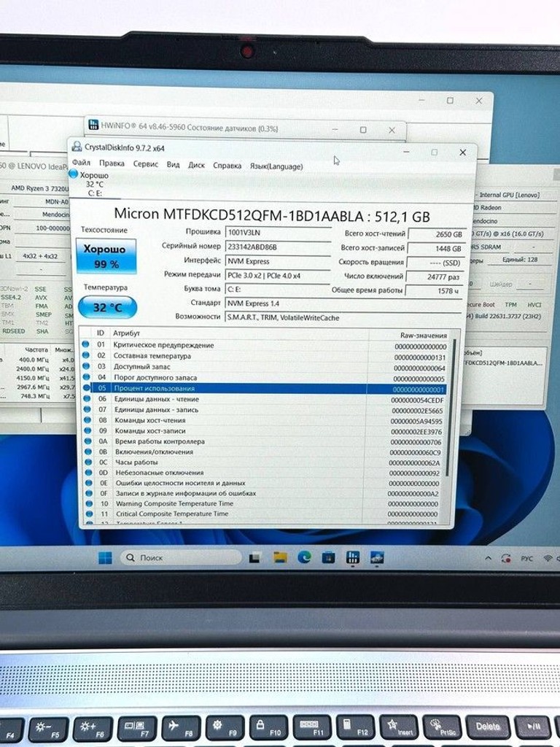This screenshot has height=747, width=560.
Task: Click the Возможности field S.M.A.R.T., TRIM
Action: point(343,318)
